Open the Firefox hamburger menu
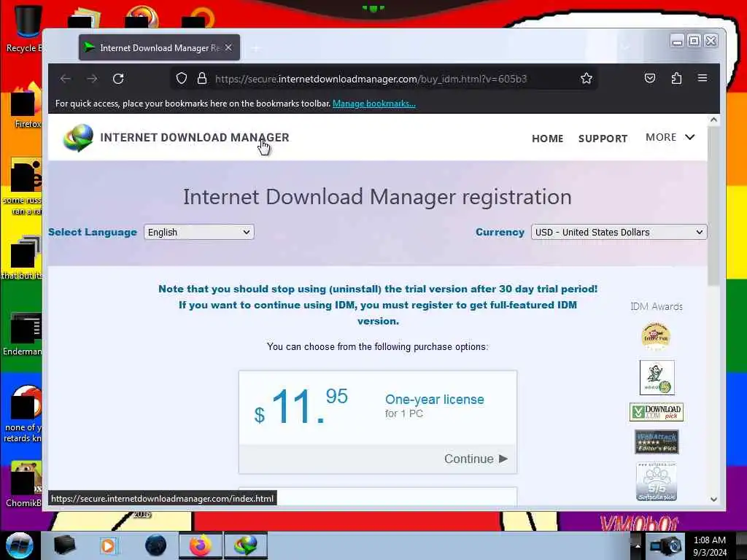Viewport: 747px width, 560px height. (x=703, y=77)
